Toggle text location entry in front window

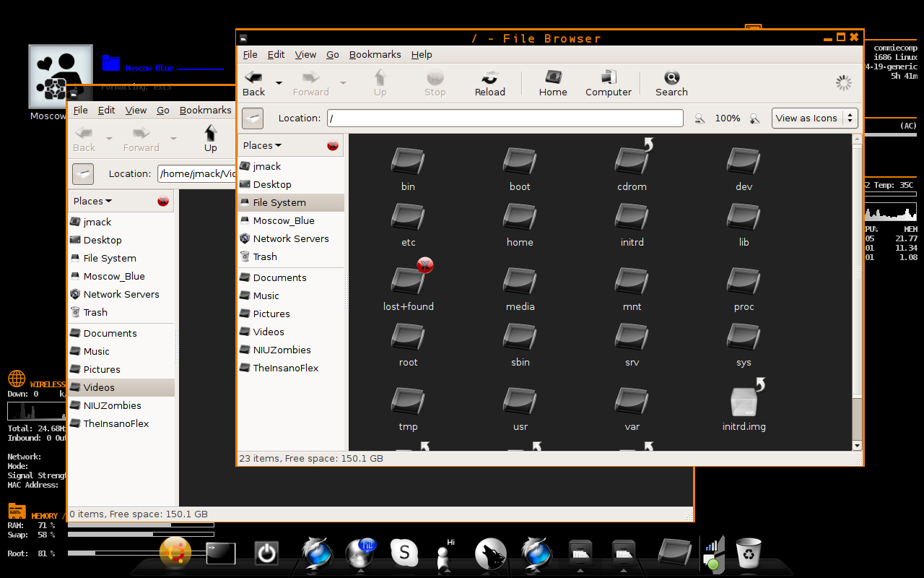253,118
